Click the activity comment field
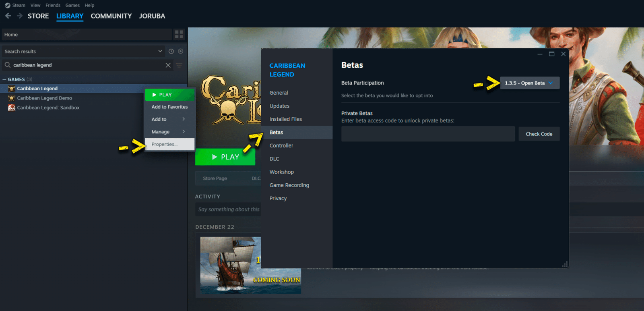 click(x=229, y=209)
